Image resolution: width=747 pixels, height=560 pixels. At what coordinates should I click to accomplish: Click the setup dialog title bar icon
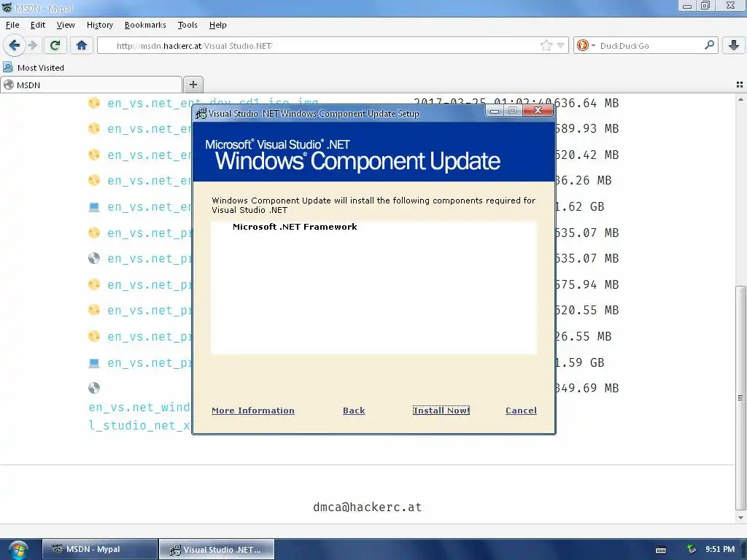(201, 113)
